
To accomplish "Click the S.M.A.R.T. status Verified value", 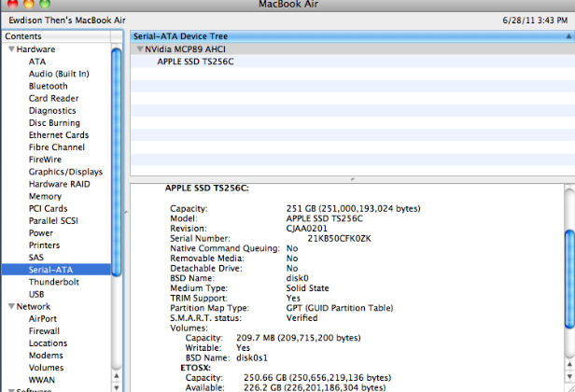I will [x=302, y=318].
